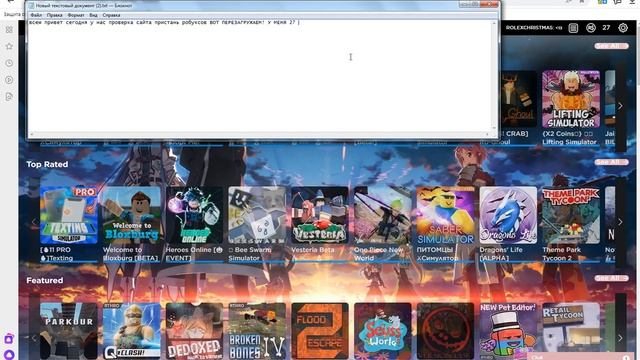
Task: Open Heroes Online game thumbnail
Action: tap(194, 215)
